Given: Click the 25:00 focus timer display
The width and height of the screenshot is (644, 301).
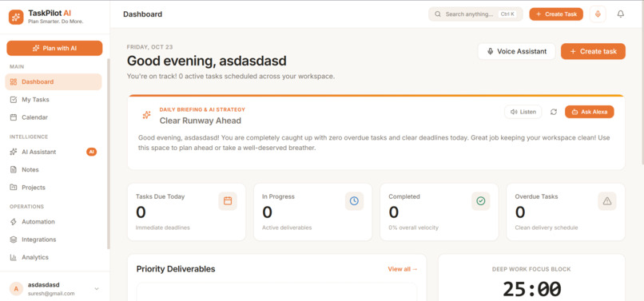Looking at the screenshot, I should [532, 289].
